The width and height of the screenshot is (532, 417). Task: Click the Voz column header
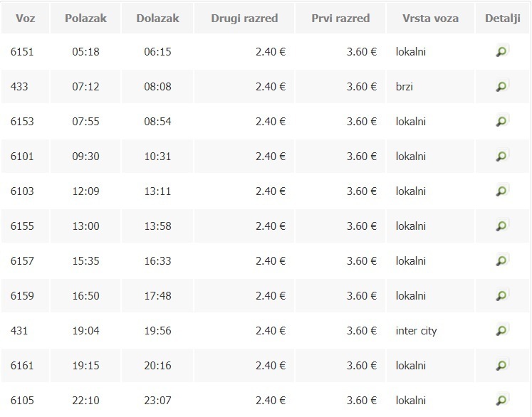pyautogui.click(x=26, y=18)
